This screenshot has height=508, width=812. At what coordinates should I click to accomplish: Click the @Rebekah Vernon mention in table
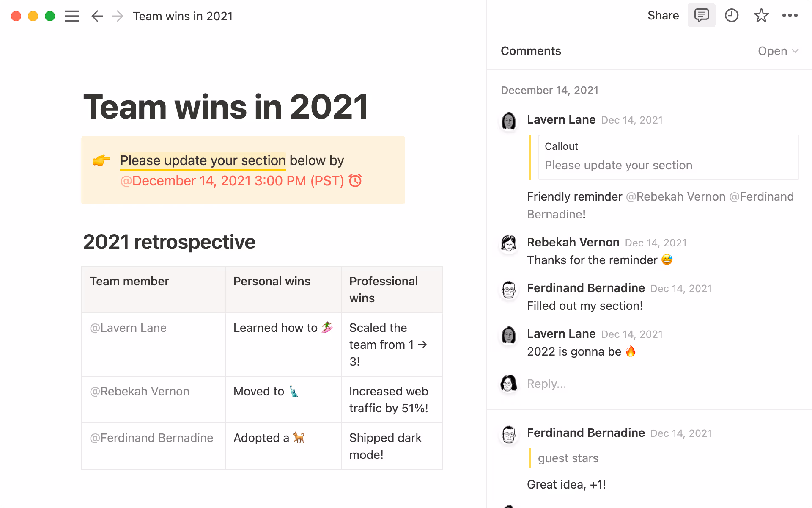tap(140, 392)
